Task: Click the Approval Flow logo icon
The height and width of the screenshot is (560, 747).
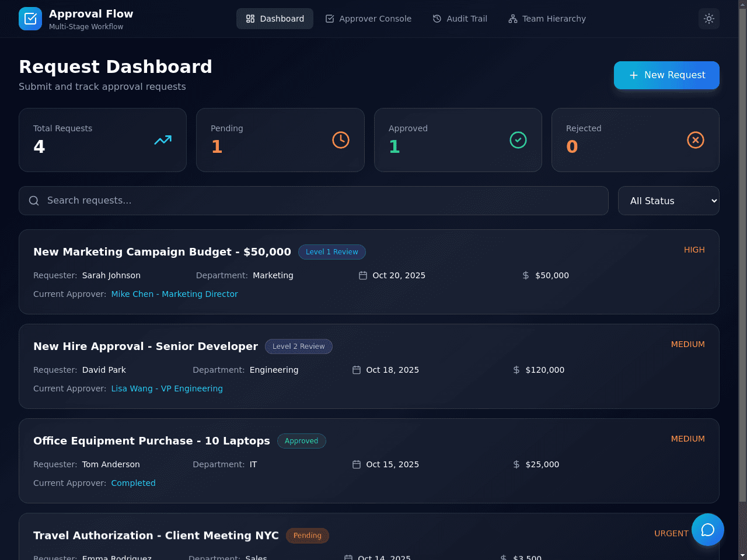Action: 30,19
